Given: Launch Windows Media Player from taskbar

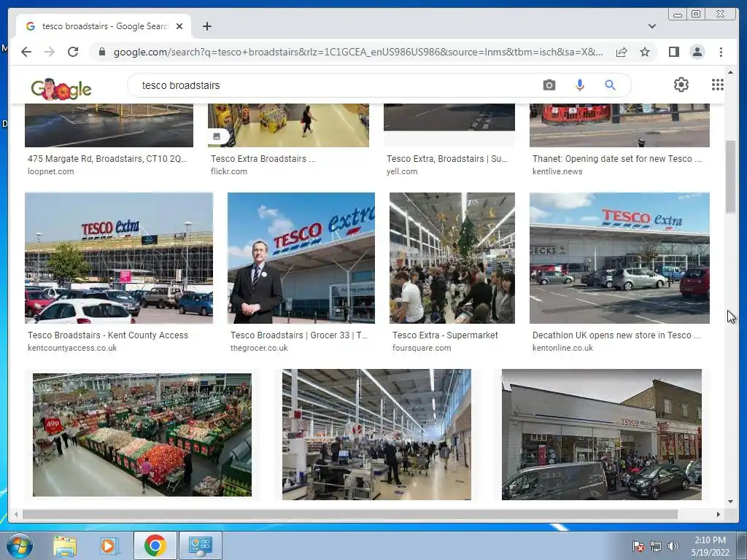Looking at the screenshot, I should [x=109, y=545].
